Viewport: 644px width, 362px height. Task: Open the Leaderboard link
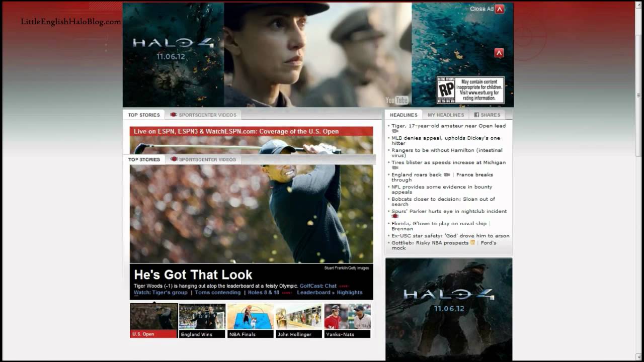[x=313, y=292]
